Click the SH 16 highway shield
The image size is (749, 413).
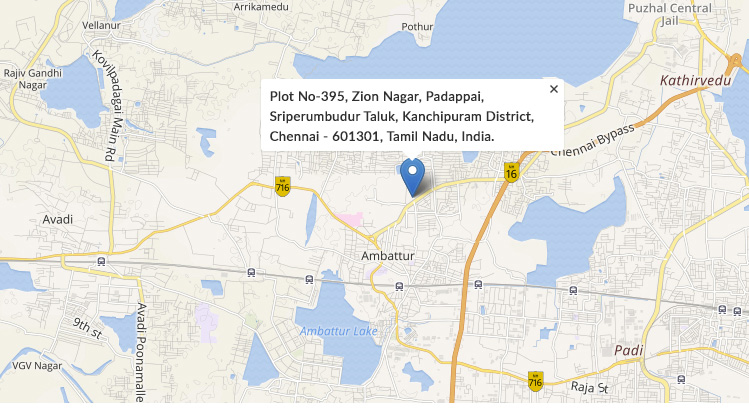point(511,172)
